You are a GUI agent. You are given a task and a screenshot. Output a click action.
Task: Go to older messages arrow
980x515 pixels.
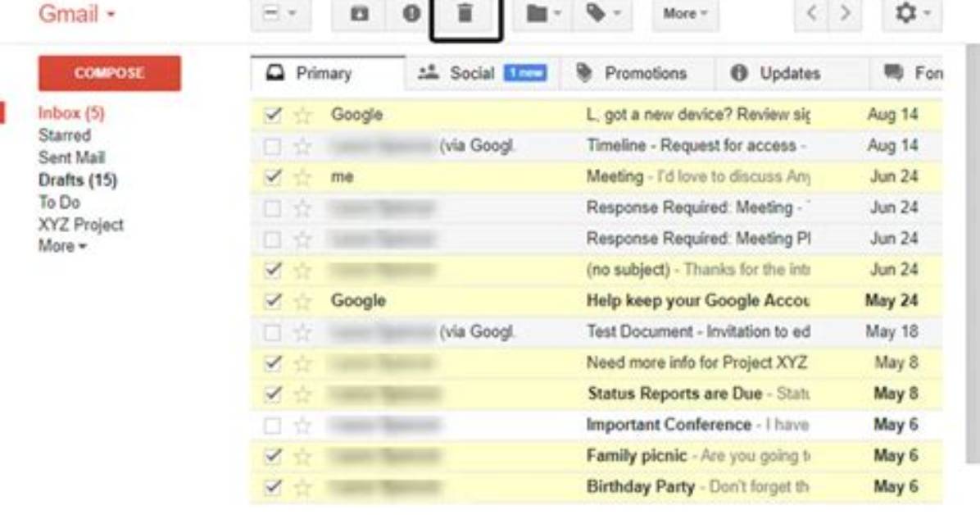pos(845,13)
